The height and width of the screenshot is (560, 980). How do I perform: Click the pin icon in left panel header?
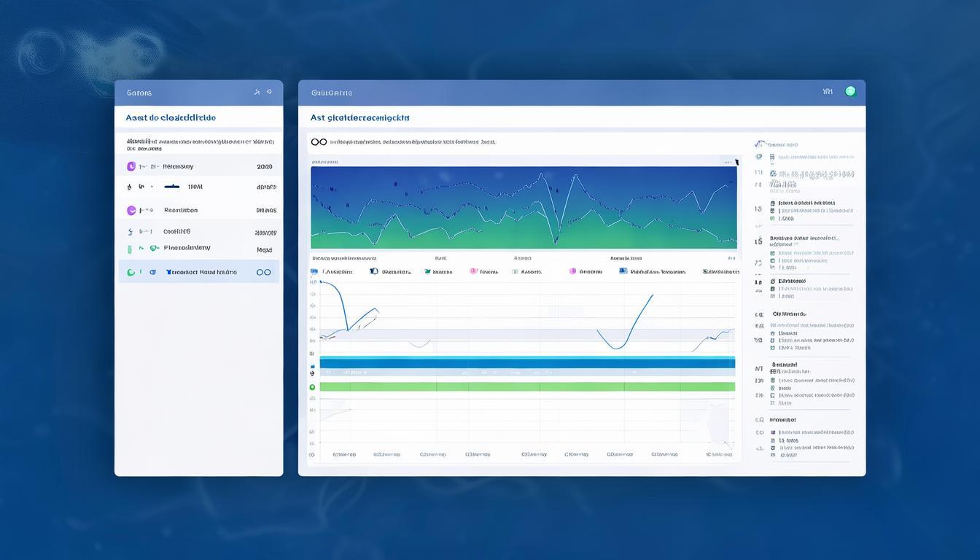point(256,93)
